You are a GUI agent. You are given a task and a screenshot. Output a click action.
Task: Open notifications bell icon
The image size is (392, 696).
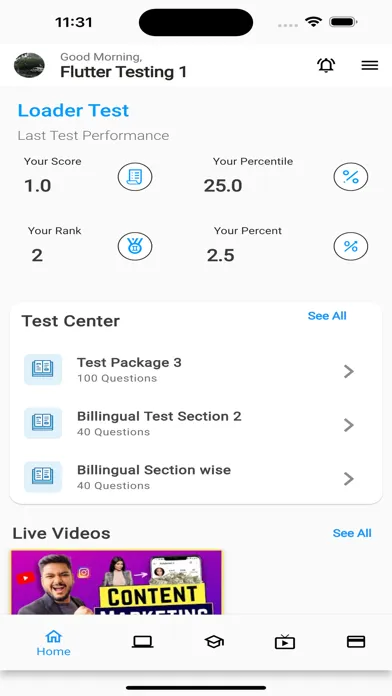tap(326, 65)
